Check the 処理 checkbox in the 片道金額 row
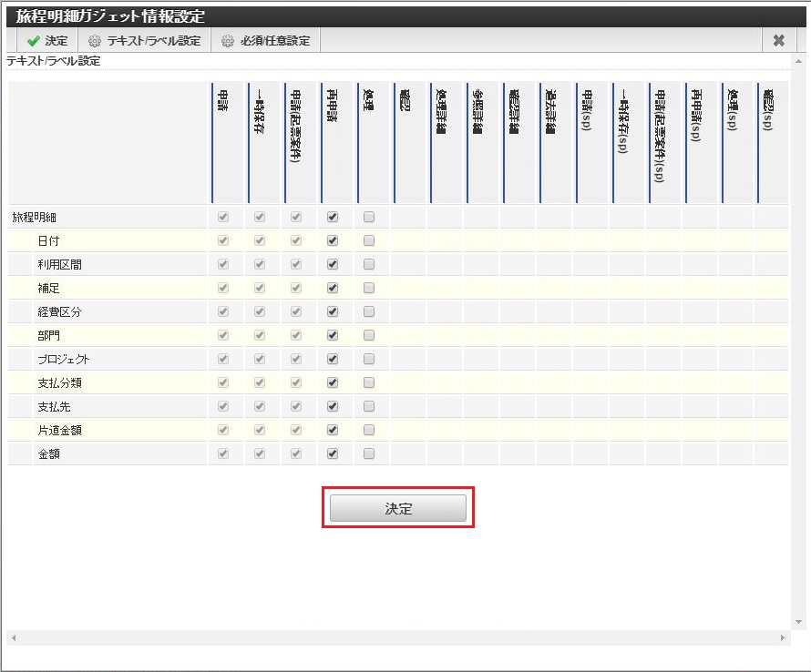This screenshot has height=672, width=811. tap(369, 430)
